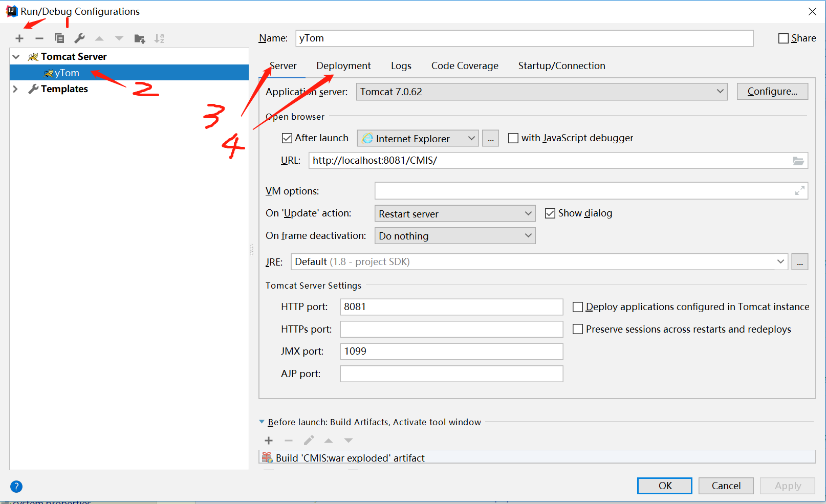Click the HTTP port field
This screenshot has width=826, height=504.
point(451,307)
